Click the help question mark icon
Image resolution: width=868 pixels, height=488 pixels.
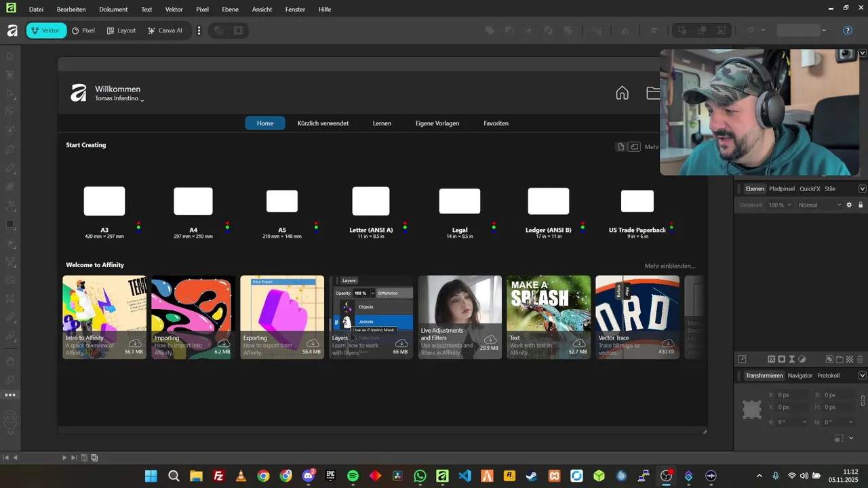(847, 30)
